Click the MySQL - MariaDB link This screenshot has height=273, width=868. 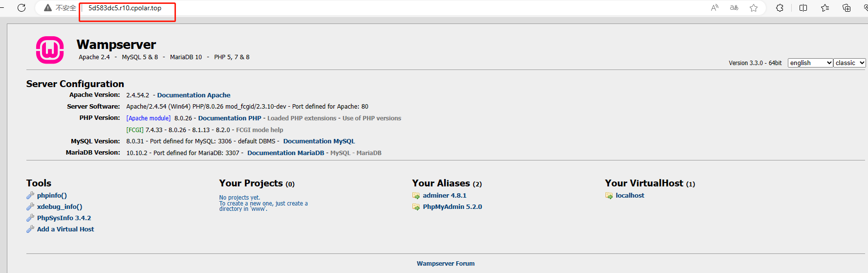(x=356, y=153)
